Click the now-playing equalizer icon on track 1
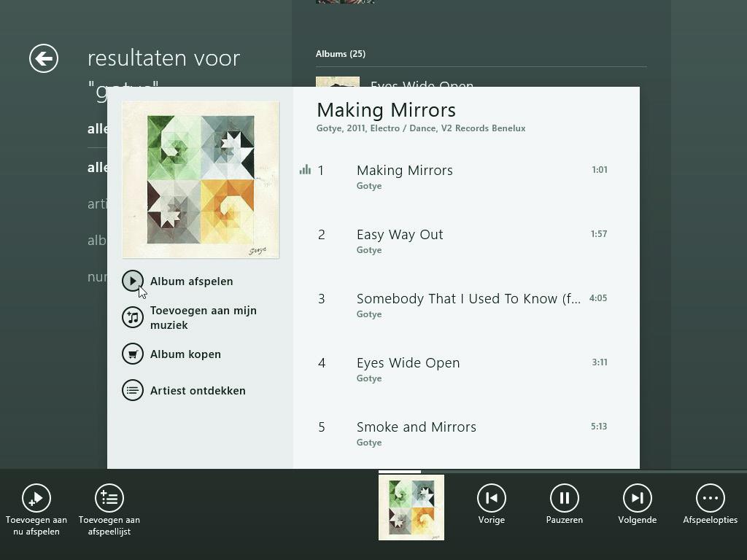Screen dimensions: 747x560 [305, 169]
